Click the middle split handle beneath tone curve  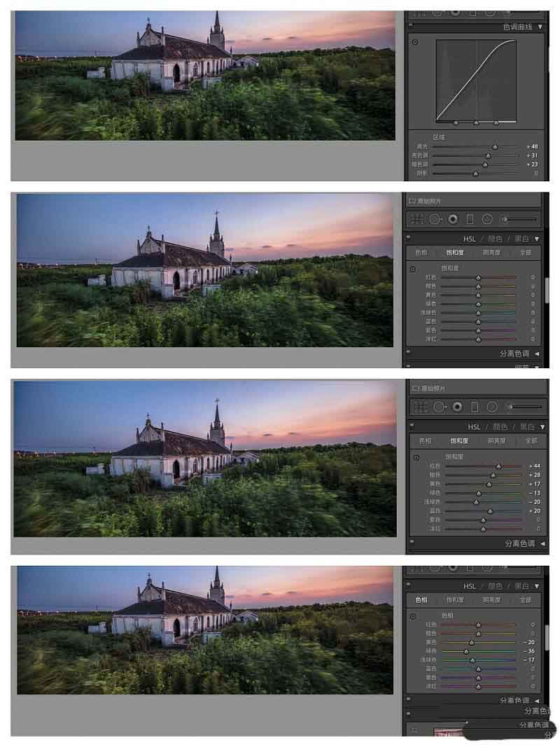(x=476, y=123)
